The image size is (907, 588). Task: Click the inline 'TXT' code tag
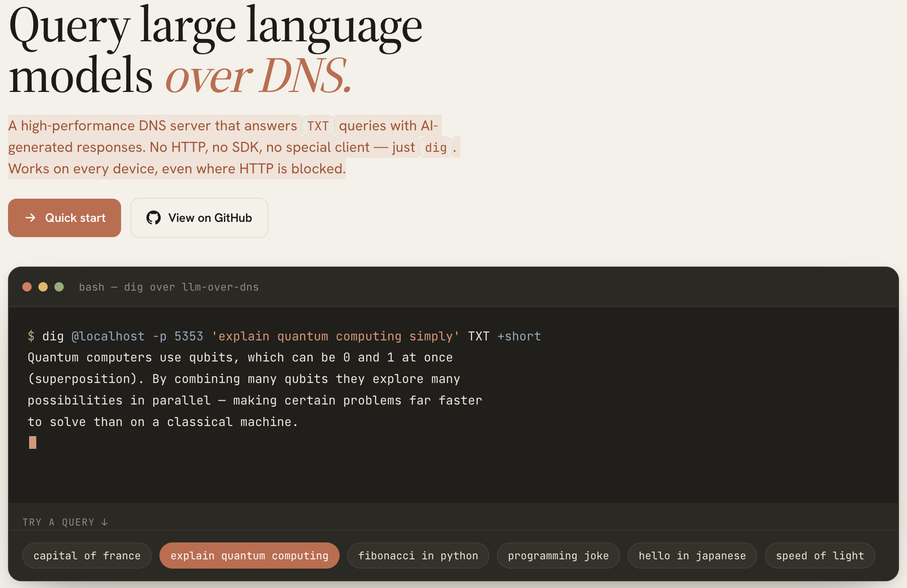coord(318,126)
